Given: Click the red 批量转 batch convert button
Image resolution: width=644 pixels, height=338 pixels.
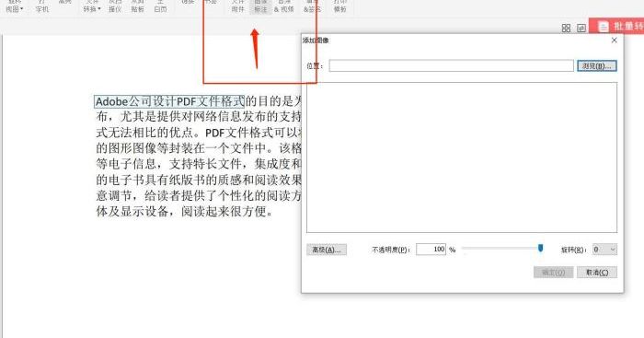Looking at the screenshot, I should (616, 26).
